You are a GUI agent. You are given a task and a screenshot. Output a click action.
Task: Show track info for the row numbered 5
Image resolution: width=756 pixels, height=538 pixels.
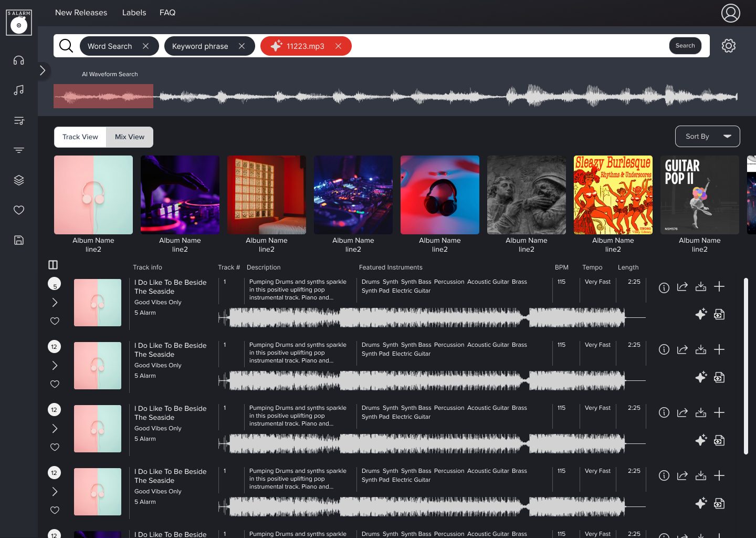tap(664, 287)
